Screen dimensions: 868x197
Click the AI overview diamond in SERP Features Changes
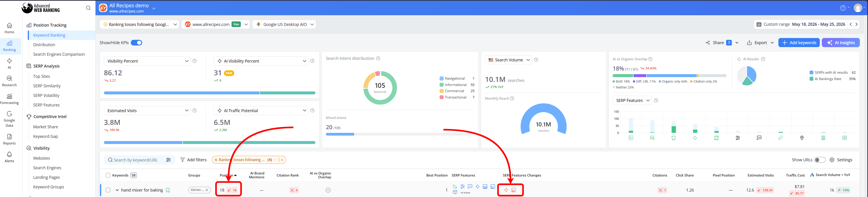[x=506, y=190]
